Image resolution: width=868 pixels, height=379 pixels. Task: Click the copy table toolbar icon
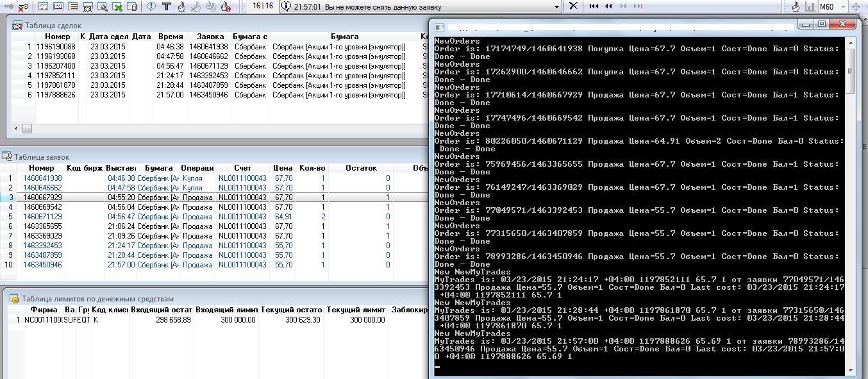(x=132, y=7)
